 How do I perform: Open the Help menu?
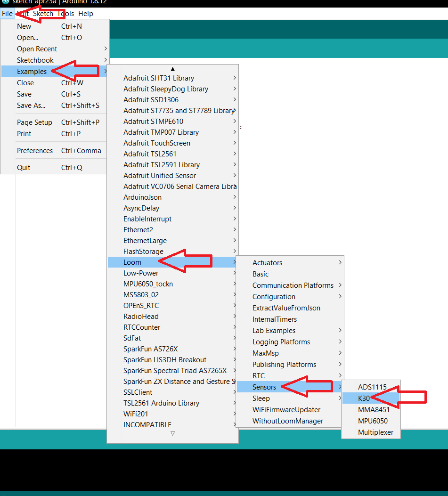click(x=85, y=14)
